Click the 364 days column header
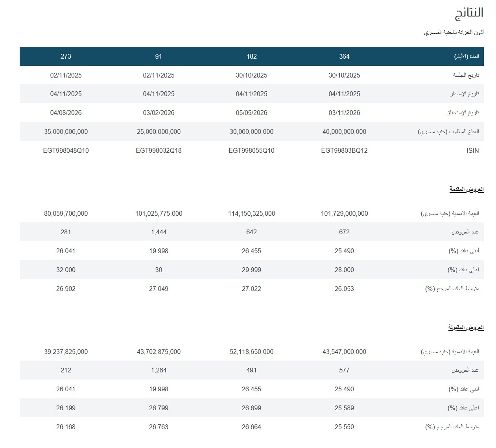Image resolution: width=496 pixels, height=448 pixels. click(344, 56)
